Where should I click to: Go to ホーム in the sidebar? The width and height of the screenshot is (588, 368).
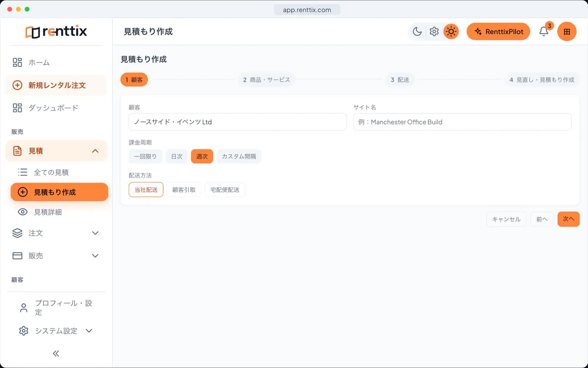(56, 63)
